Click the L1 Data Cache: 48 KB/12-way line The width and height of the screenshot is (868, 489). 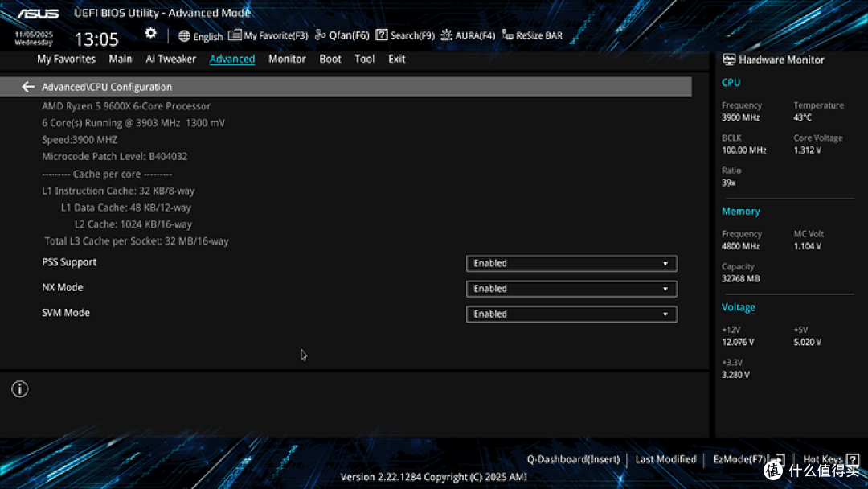click(126, 208)
